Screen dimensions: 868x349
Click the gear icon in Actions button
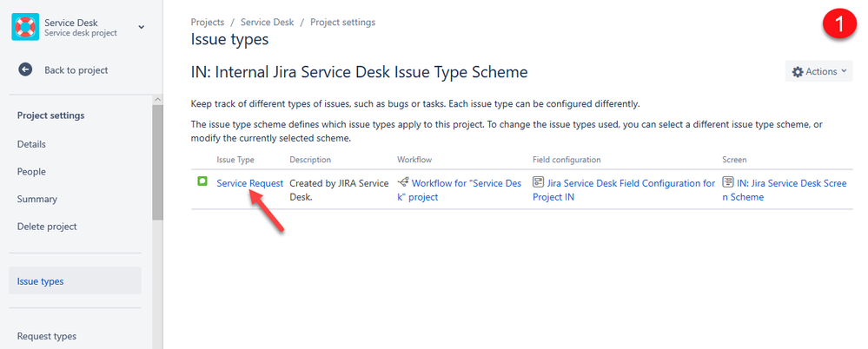tap(798, 72)
